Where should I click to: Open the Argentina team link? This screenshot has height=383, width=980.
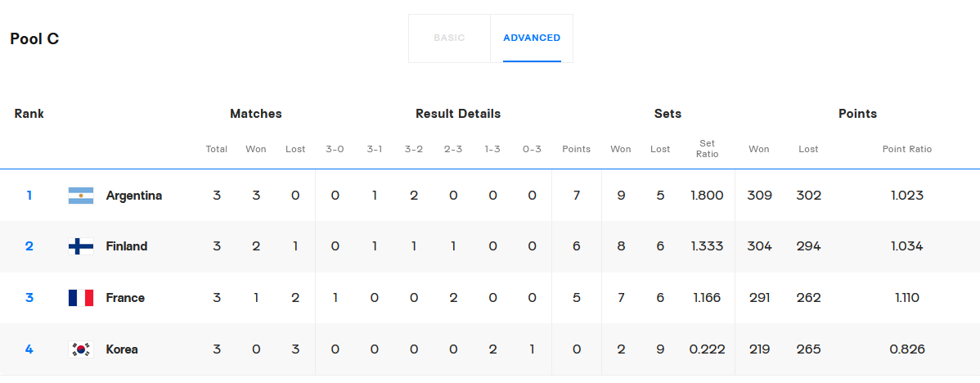coord(134,196)
